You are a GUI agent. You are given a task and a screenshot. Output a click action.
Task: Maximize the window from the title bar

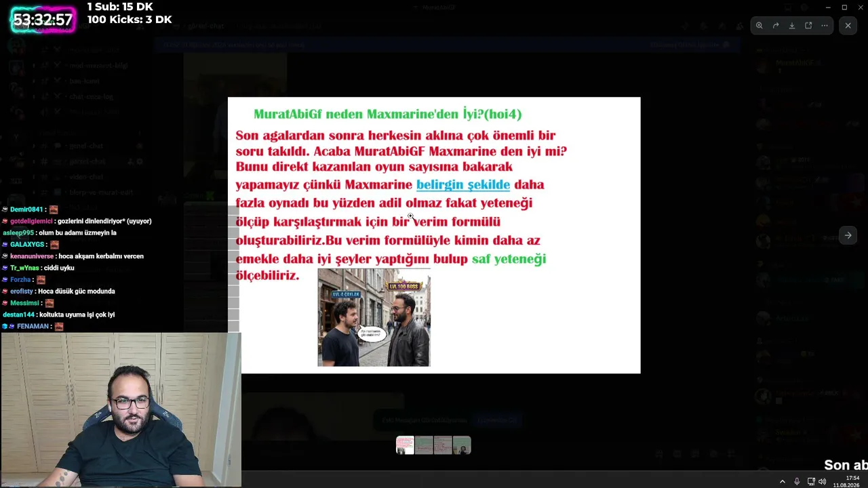point(844,7)
